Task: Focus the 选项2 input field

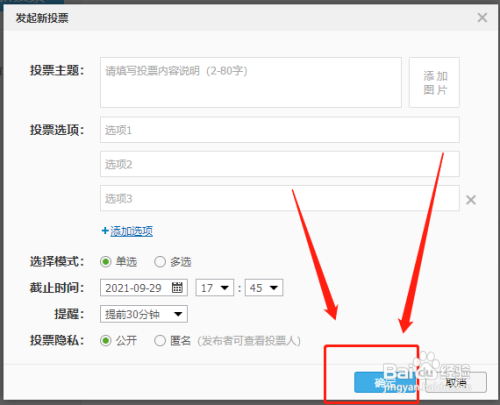Action: click(280, 164)
